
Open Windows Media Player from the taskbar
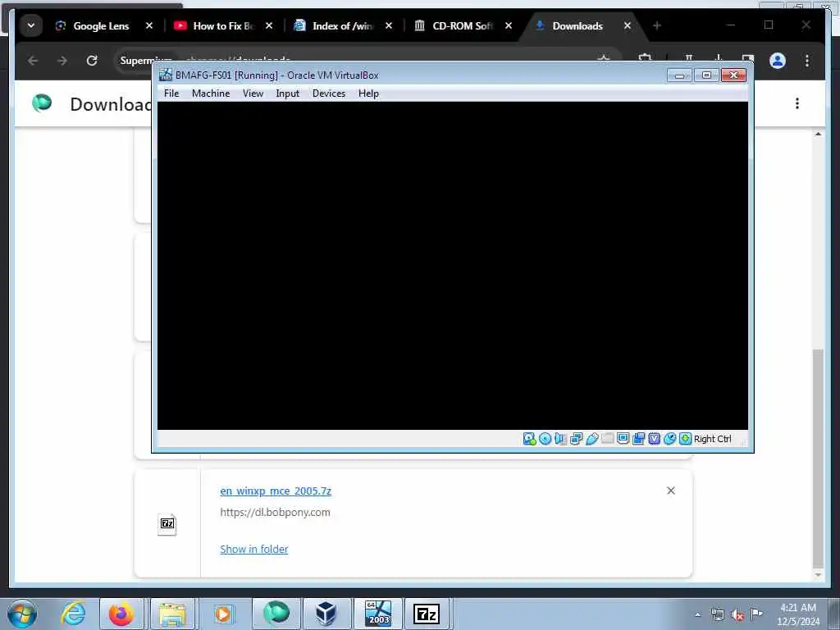pyautogui.click(x=223, y=614)
